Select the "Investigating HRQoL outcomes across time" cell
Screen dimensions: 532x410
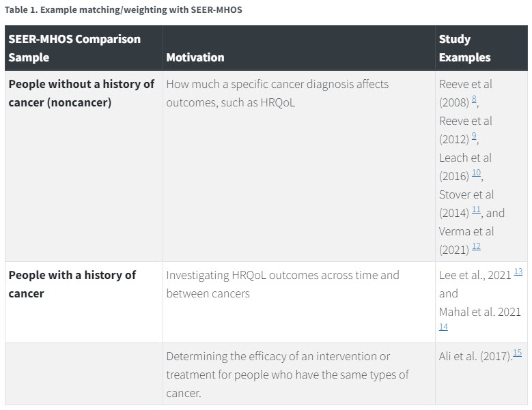click(282, 284)
